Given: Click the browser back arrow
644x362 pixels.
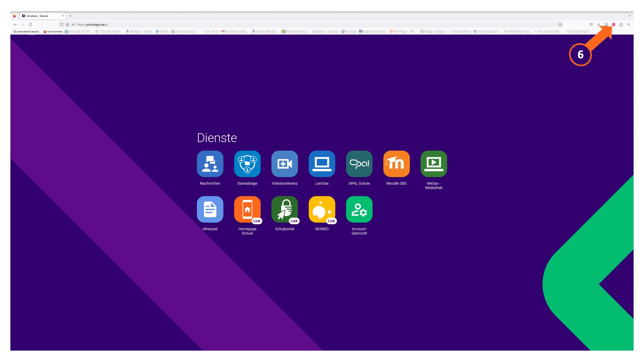Looking at the screenshot, I should click(x=15, y=24).
